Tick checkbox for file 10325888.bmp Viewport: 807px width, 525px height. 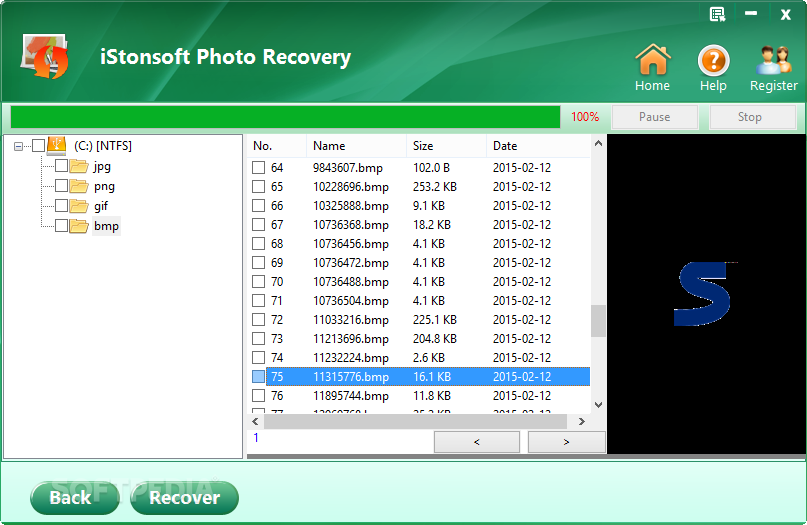(x=258, y=205)
